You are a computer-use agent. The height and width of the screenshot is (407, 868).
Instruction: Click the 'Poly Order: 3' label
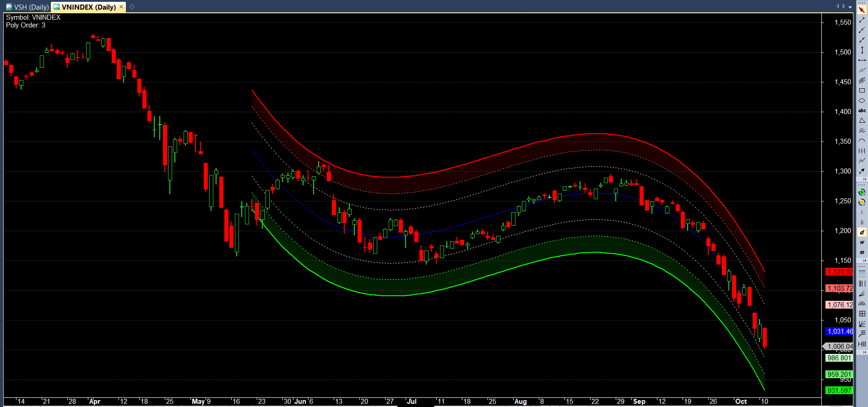(26, 25)
